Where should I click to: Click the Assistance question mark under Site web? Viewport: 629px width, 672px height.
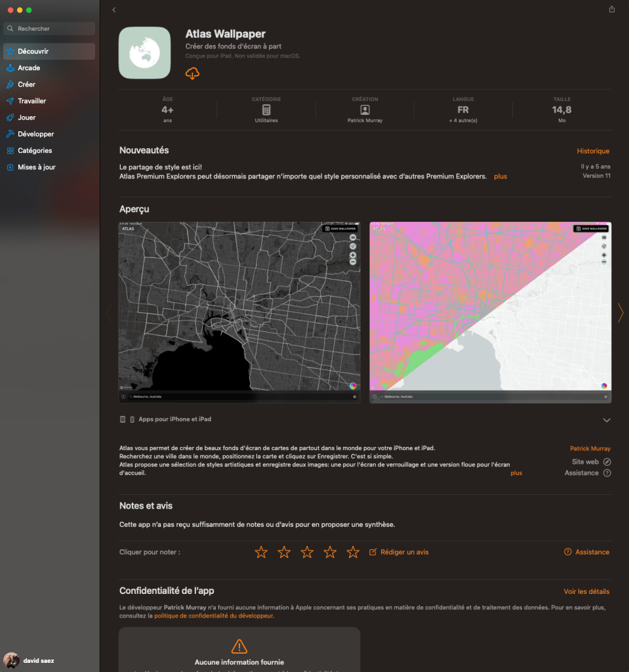(x=607, y=473)
